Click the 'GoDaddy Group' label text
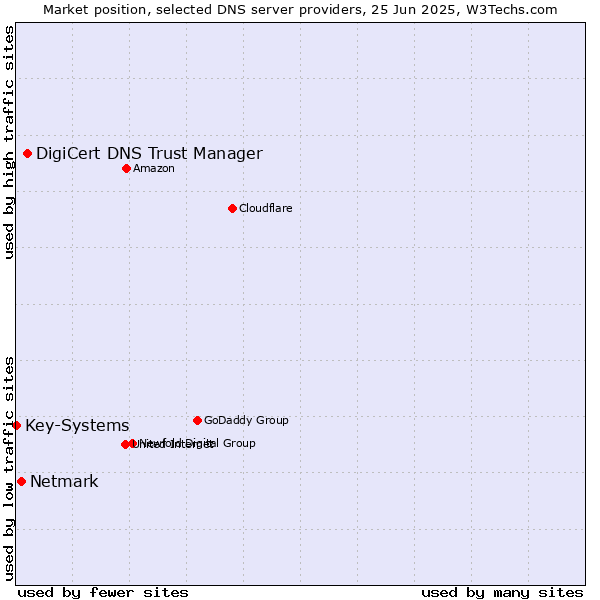600x600 pixels. tap(246, 420)
